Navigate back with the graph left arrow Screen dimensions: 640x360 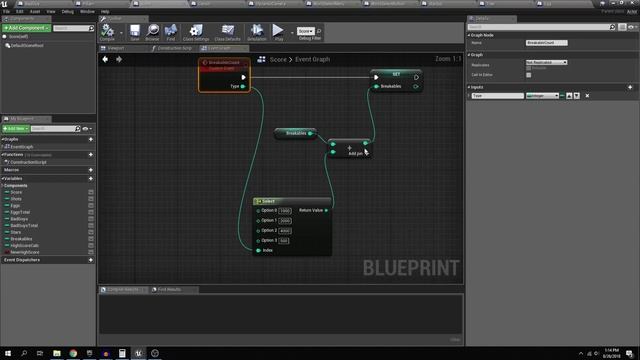pos(105,59)
